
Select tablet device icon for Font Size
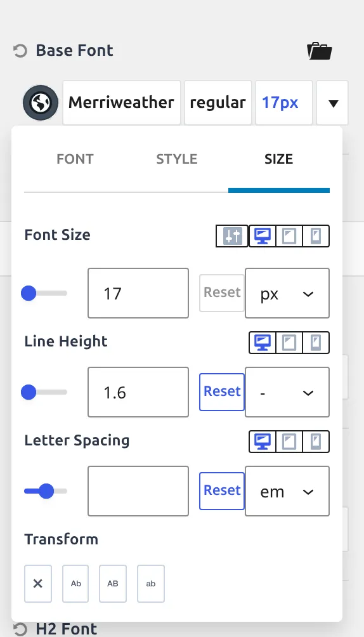(x=289, y=236)
